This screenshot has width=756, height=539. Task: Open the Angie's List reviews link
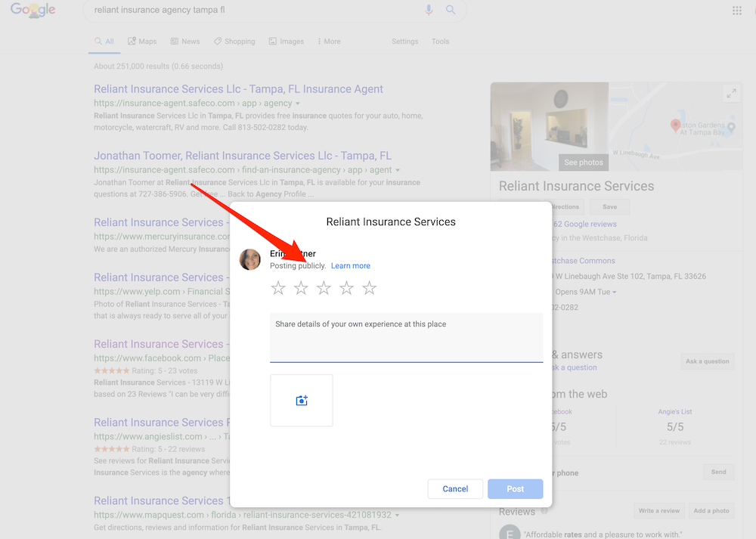click(675, 412)
